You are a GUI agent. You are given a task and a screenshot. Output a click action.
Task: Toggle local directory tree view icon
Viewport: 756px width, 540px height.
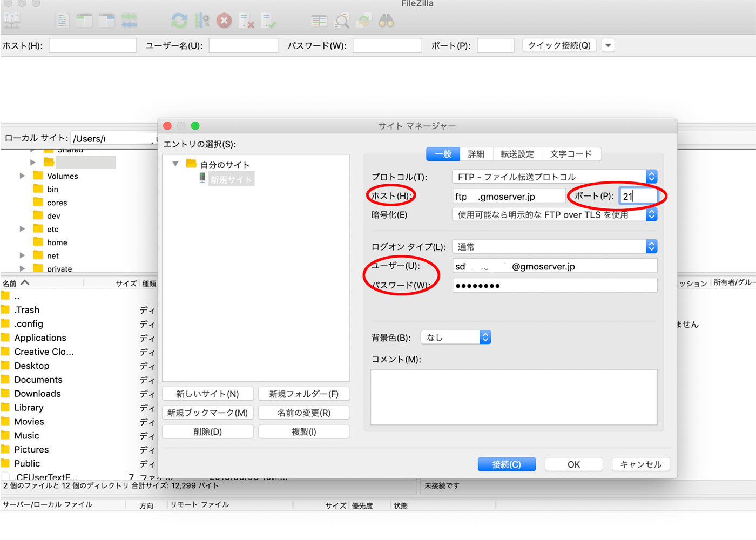tap(84, 21)
